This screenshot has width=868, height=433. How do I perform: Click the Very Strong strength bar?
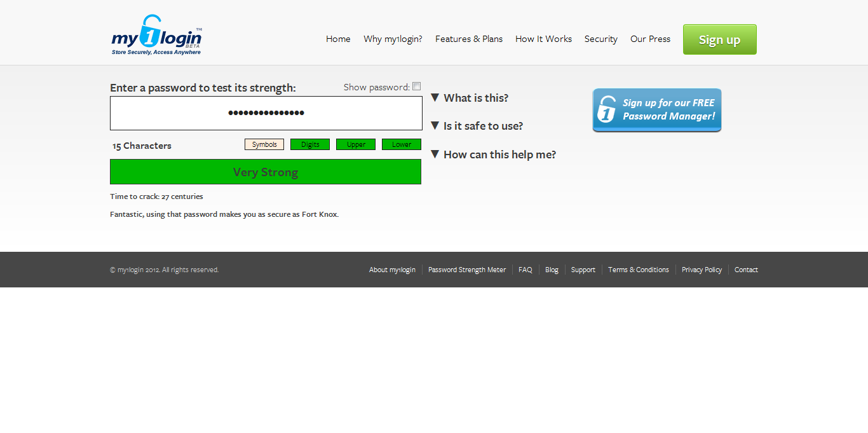point(266,172)
